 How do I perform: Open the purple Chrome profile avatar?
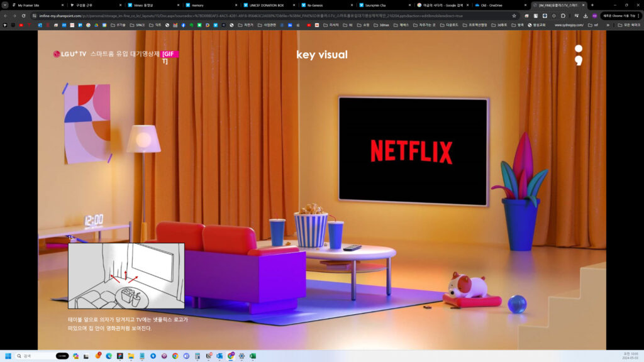point(595,16)
